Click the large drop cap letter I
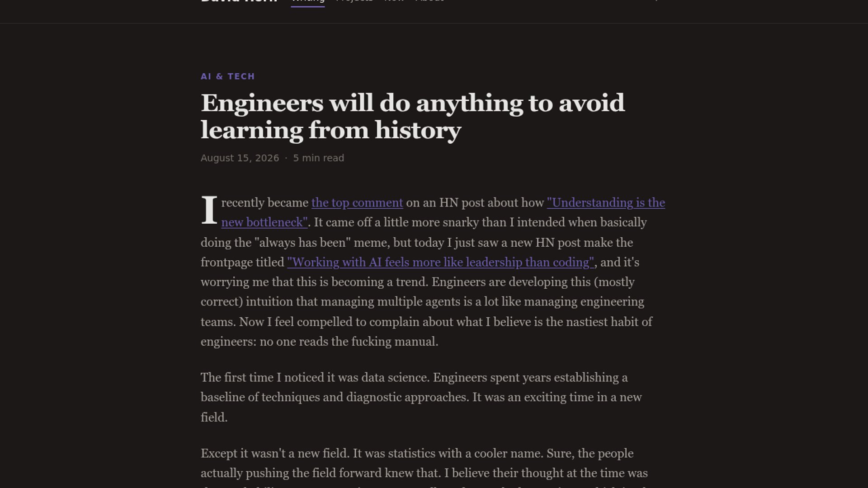This screenshot has width=868, height=488. (x=209, y=210)
